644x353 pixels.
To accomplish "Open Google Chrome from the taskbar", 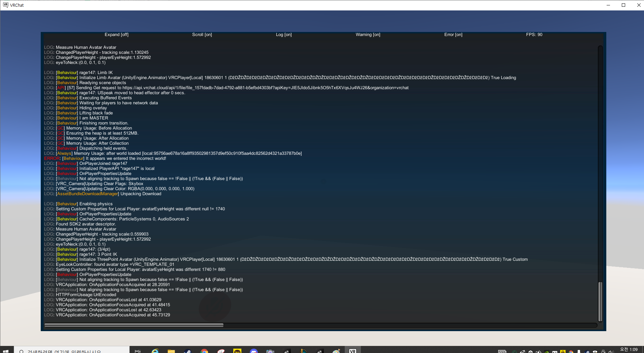I will coord(204,351).
